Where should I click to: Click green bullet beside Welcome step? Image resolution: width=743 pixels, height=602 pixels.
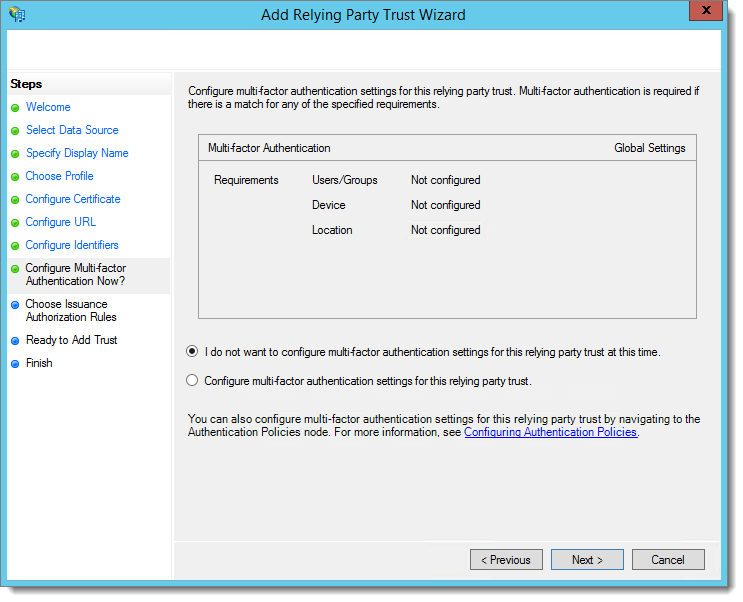coord(15,108)
